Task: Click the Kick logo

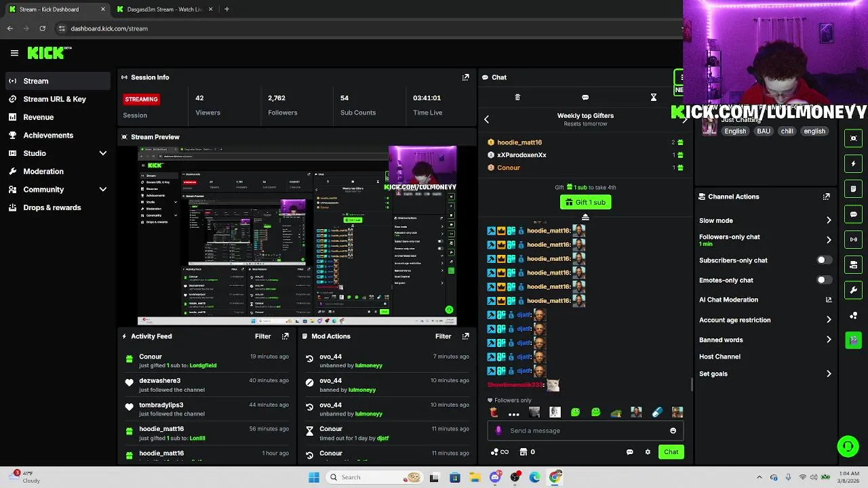Action: pos(49,52)
